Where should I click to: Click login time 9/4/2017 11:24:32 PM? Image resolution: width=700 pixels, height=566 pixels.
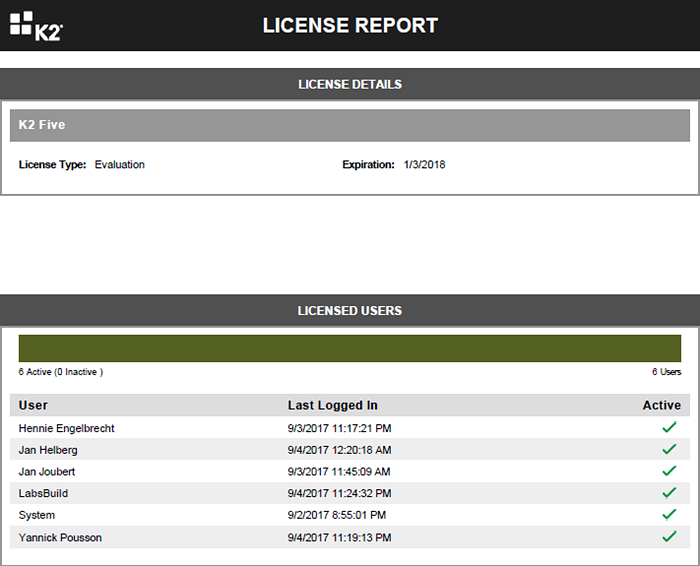[x=339, y=493]
